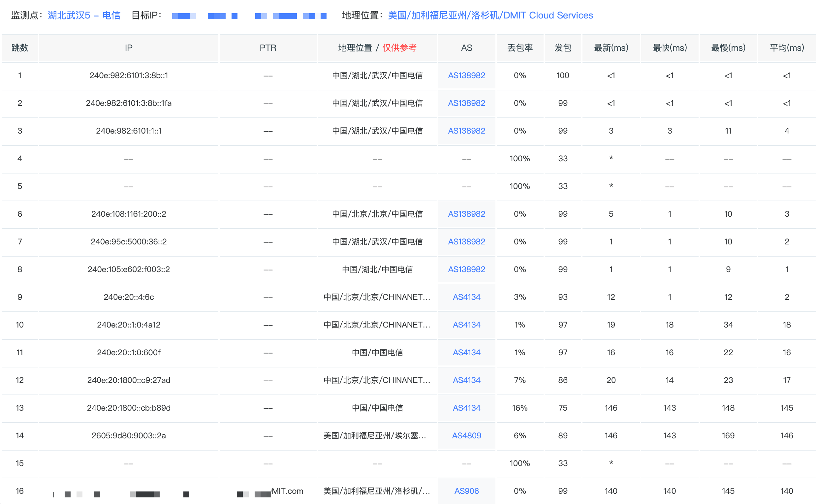Open AS138982 link in hop 6 row
Viewport: 816px width, 504px height.
[x=466, y=214]
